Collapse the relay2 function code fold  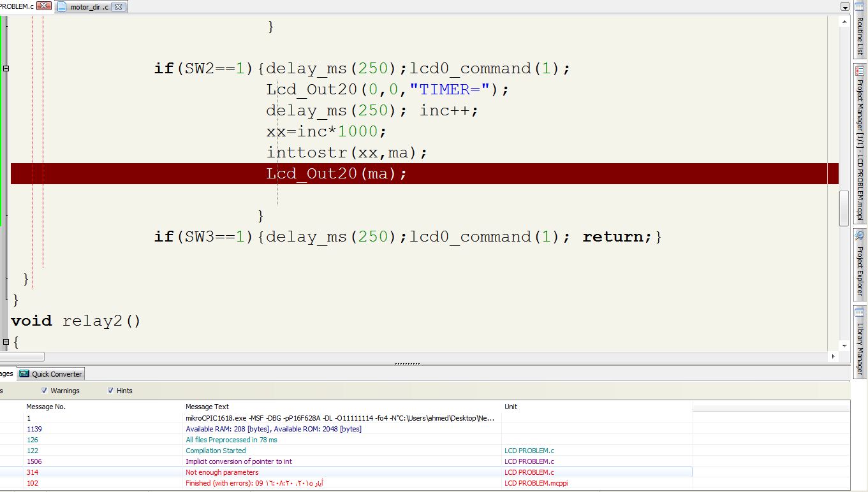click(6, 343)
